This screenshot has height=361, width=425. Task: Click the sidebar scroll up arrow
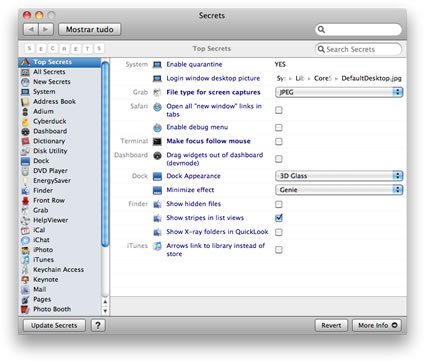105,302
